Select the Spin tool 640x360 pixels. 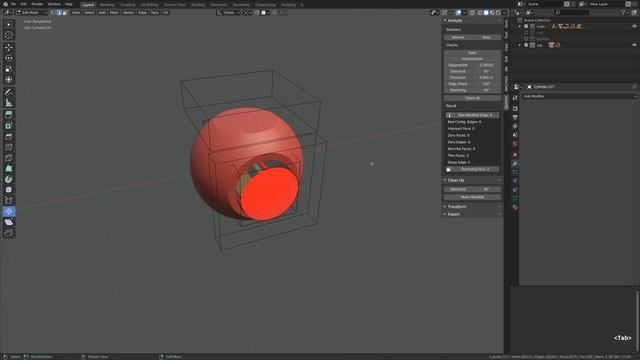click(9, 179)
